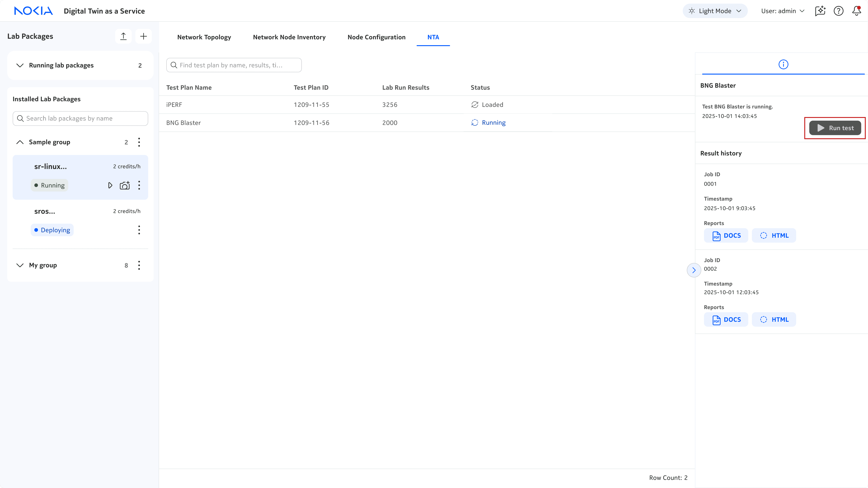Open the notifications bell
The width and height of the screenshot is (868, 488).
coord(856,11)
